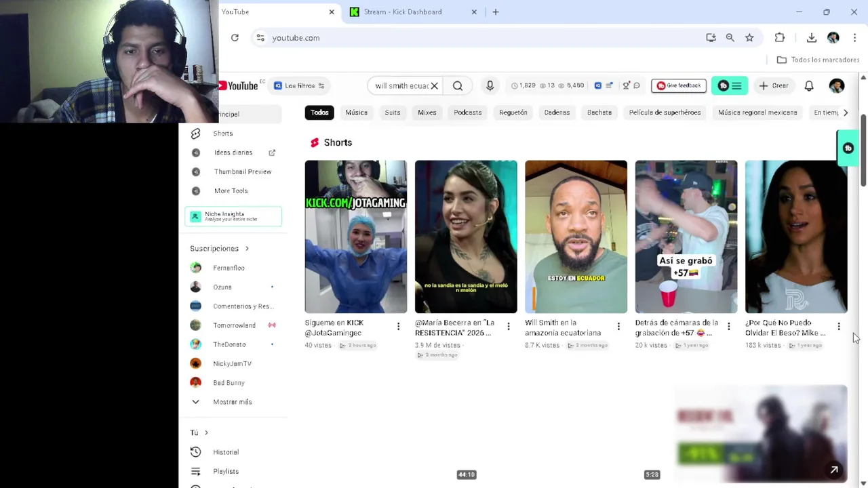This screenshot has width=868, height=488.
Task: Open options for Por Qué No Puedo short
Action: pos(838,327)
